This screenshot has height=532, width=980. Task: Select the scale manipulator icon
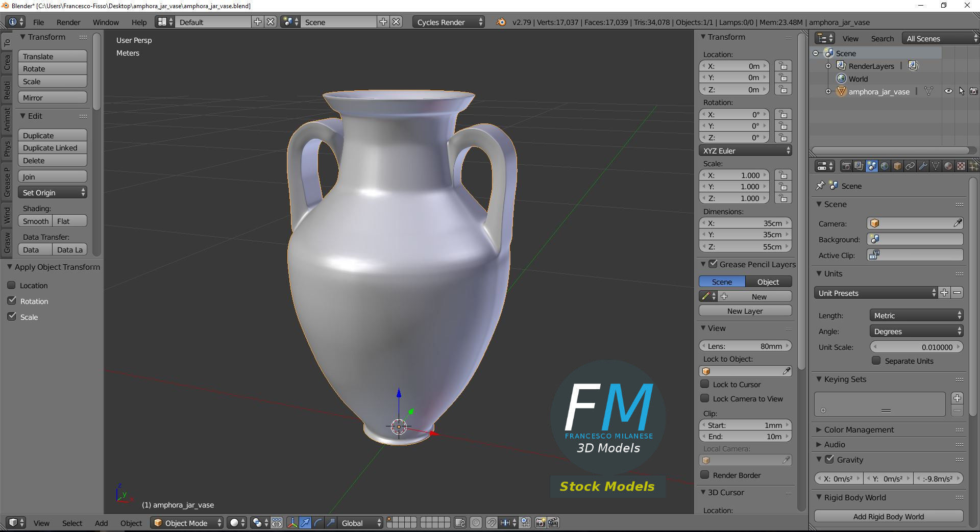click(x=331, y=523)
